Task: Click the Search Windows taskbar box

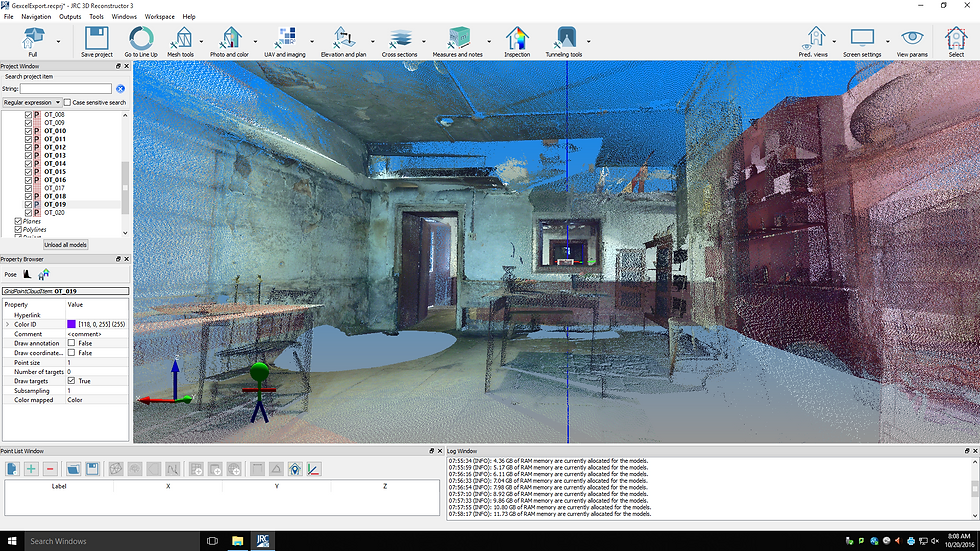Action: (111, 541)
